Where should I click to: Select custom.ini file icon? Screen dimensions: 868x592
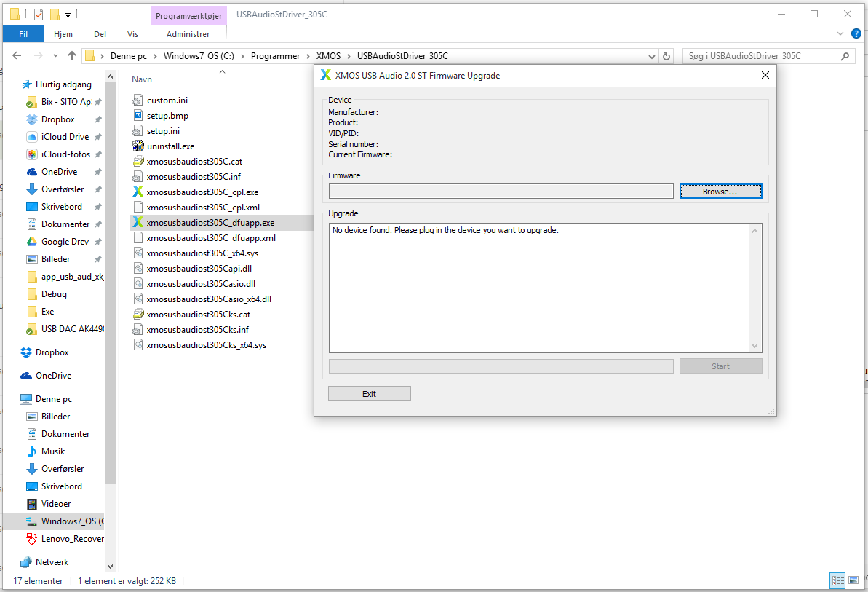[x=138, y=100]
